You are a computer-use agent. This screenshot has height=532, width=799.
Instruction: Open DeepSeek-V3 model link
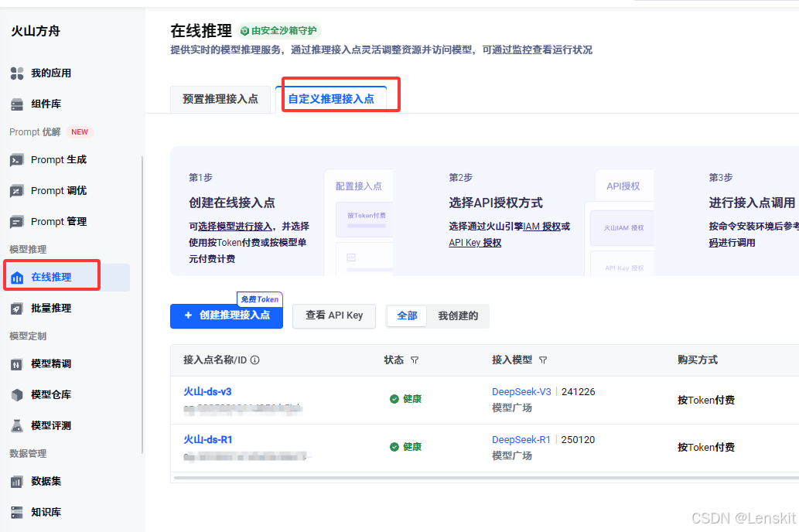coord(521,392)
